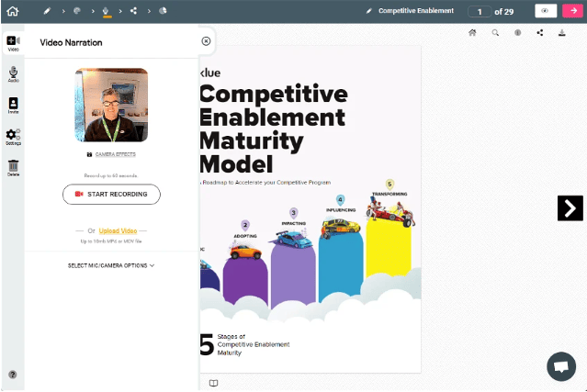This screenshot has width=587, height=392.
Task: Select the Video tab in sidebar
Action: tap(13, 42)
